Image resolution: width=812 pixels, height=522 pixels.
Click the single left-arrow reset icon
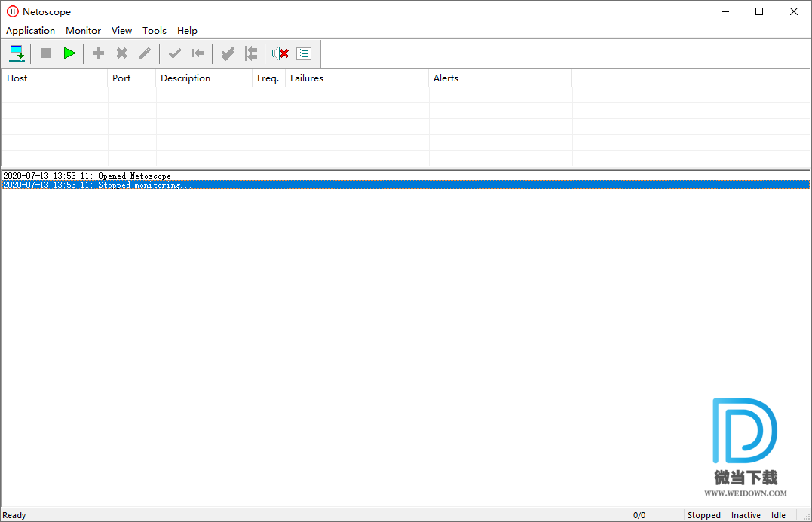pos(198,53)
